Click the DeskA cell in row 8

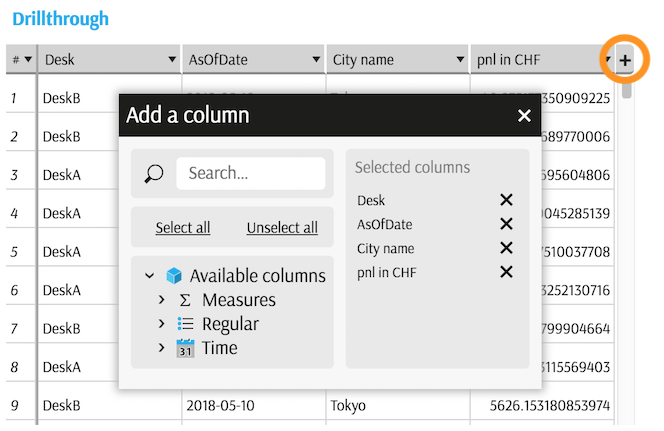coord(61,367)
